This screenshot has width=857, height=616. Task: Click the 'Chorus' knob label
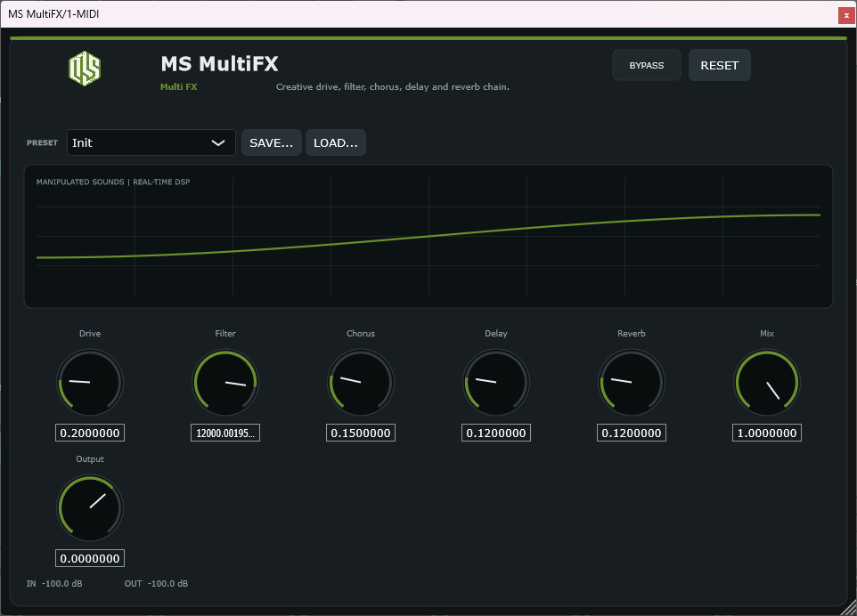361,334
